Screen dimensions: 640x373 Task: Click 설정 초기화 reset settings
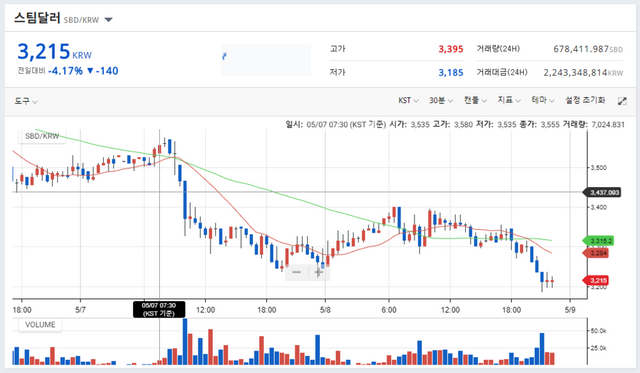585,100
